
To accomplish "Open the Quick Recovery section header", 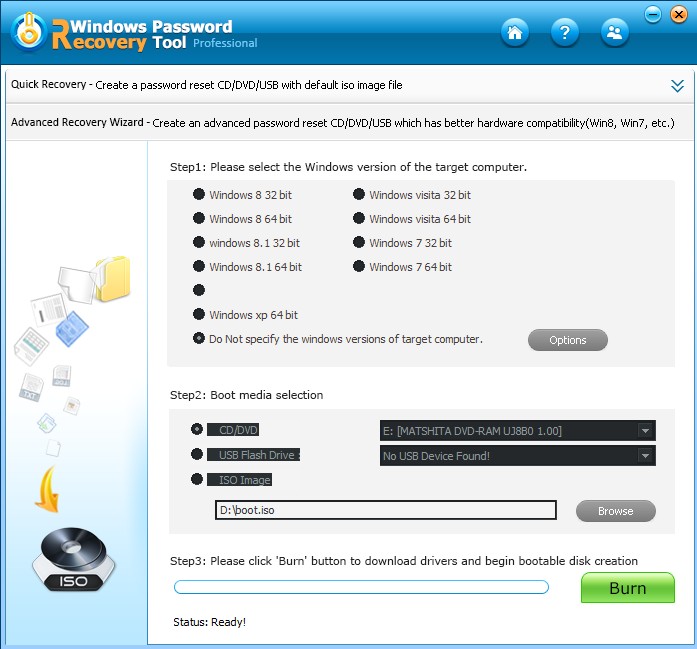I will [349, 85].
